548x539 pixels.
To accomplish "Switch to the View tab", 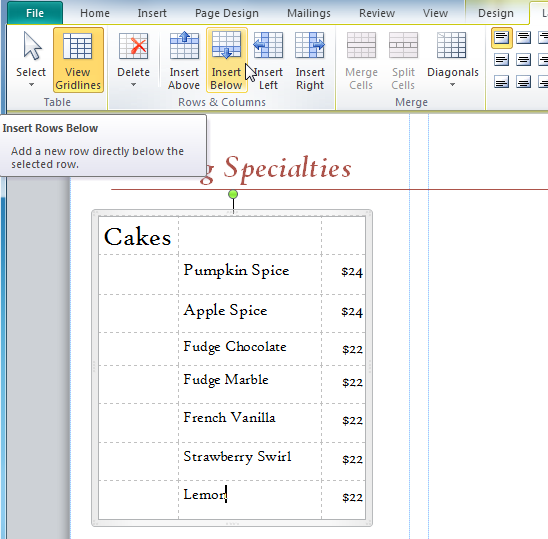I will click(435, 13).
